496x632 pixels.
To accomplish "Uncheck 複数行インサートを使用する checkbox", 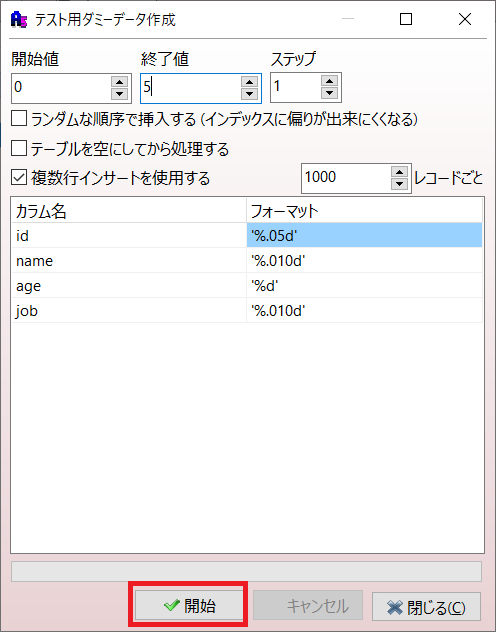I will 19,177.
